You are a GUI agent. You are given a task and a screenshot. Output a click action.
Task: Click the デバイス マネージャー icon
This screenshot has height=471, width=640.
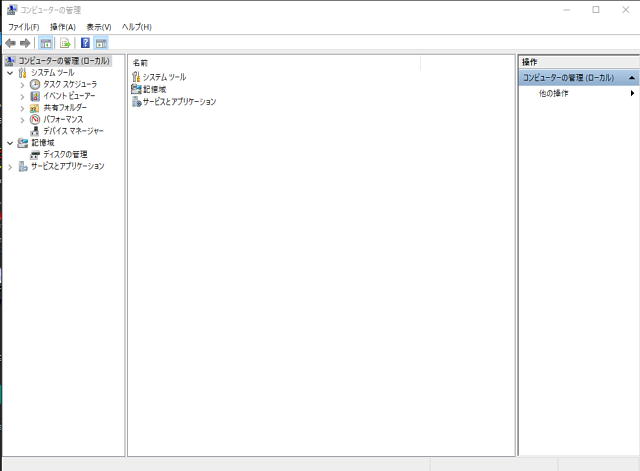click(x=35, y=131)
